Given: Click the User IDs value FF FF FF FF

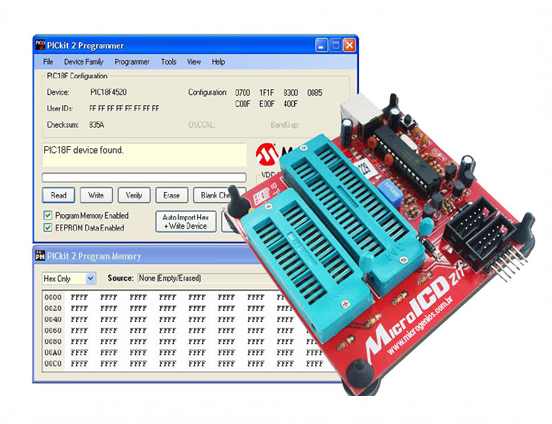Looking at the screenshot, I should tap(124, 108).
